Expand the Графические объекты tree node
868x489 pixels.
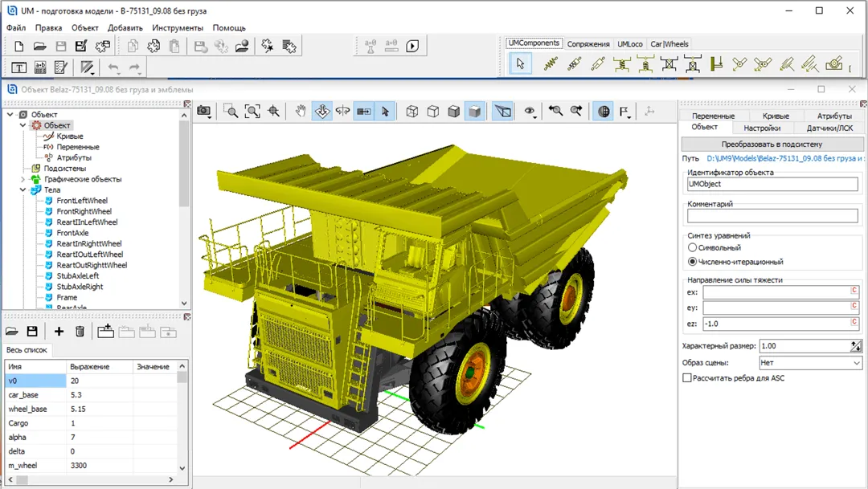coord(23,179)
